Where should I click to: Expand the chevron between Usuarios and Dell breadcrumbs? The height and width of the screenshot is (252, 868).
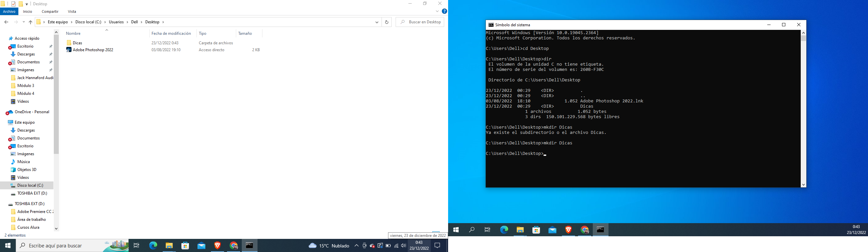(127, 22)
